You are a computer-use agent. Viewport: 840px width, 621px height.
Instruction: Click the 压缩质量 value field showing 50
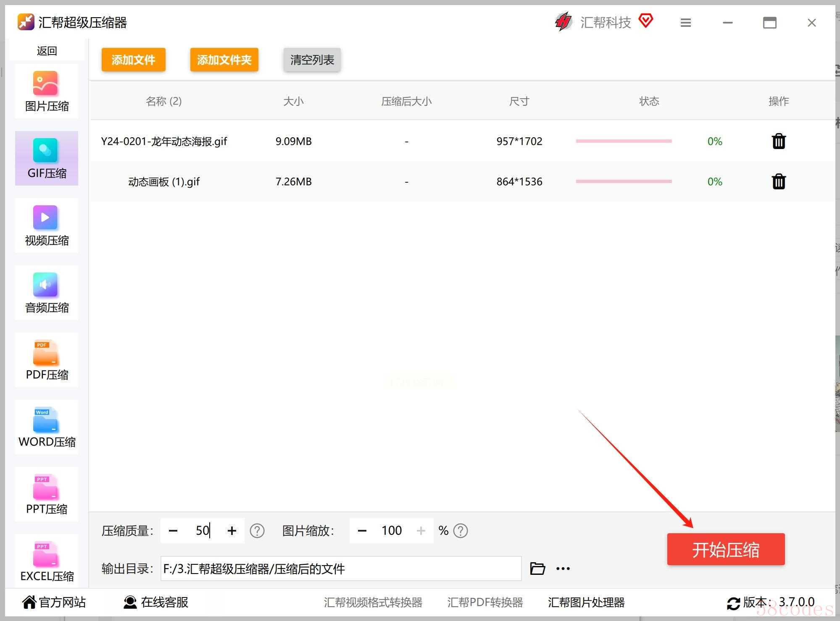pyautogui.click(x=203, y=531)
